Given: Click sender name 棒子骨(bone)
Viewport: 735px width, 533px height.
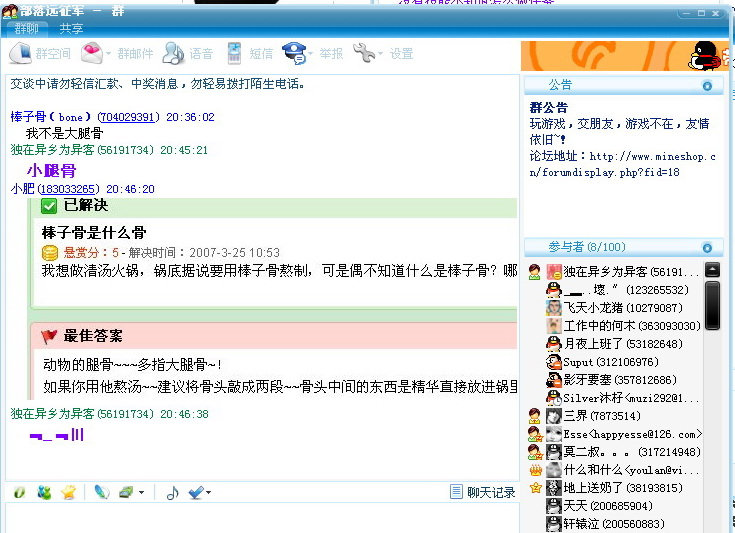Looking at the screenshot, I should click(51, 117).
